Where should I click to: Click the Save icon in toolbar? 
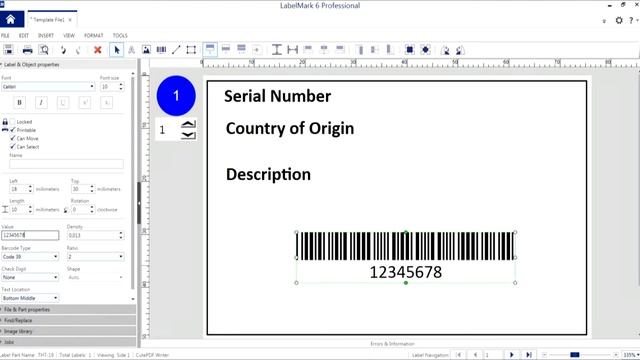(8, 50)
